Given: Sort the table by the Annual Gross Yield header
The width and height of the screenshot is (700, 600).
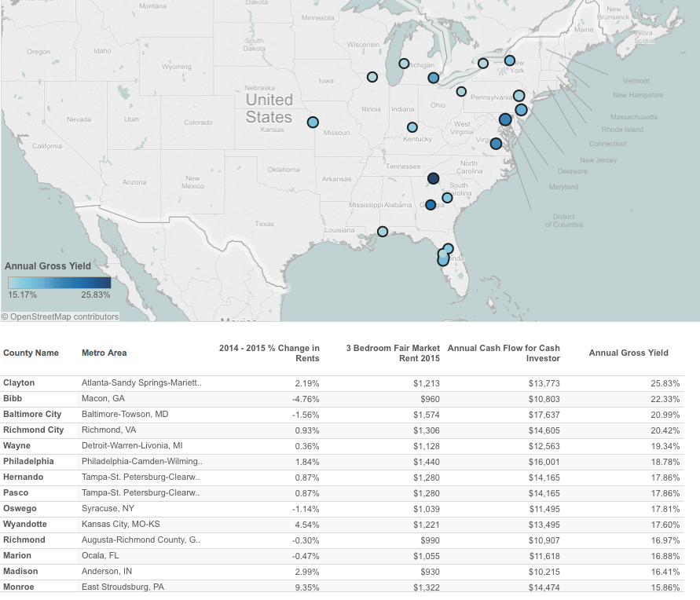Looking at the screenshot, I should pyautogui.click(x=629, y=353).
